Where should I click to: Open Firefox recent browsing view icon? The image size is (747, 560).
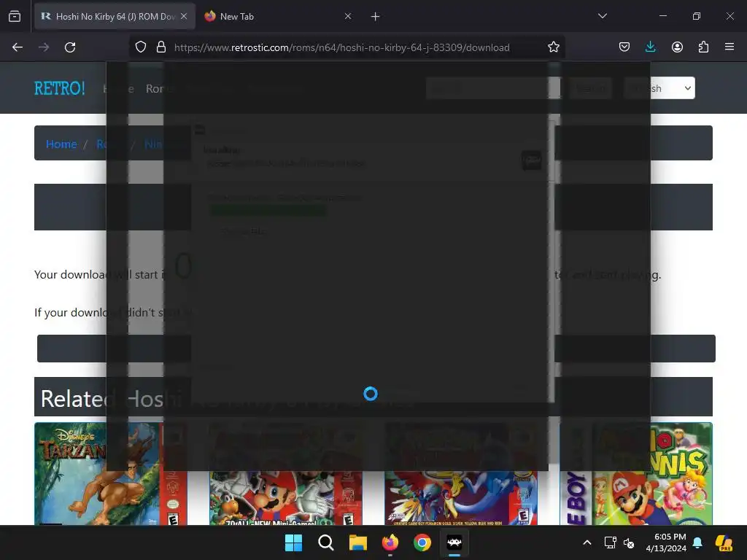15,17
